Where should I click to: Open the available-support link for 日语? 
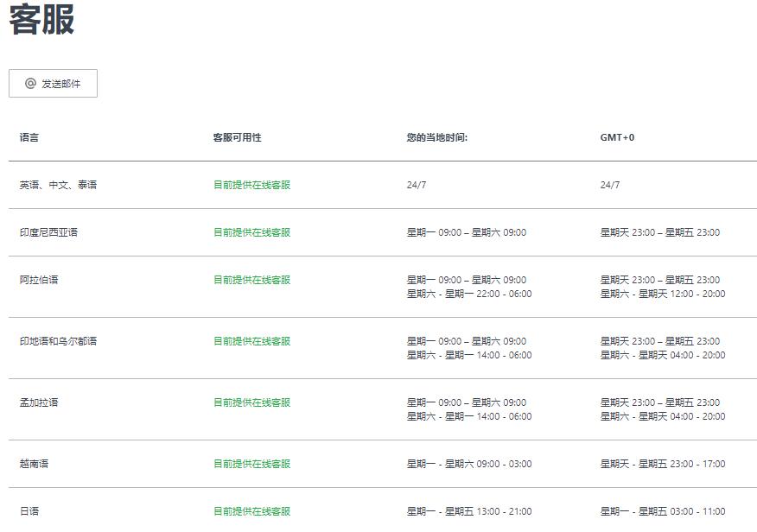click(252, 511)
